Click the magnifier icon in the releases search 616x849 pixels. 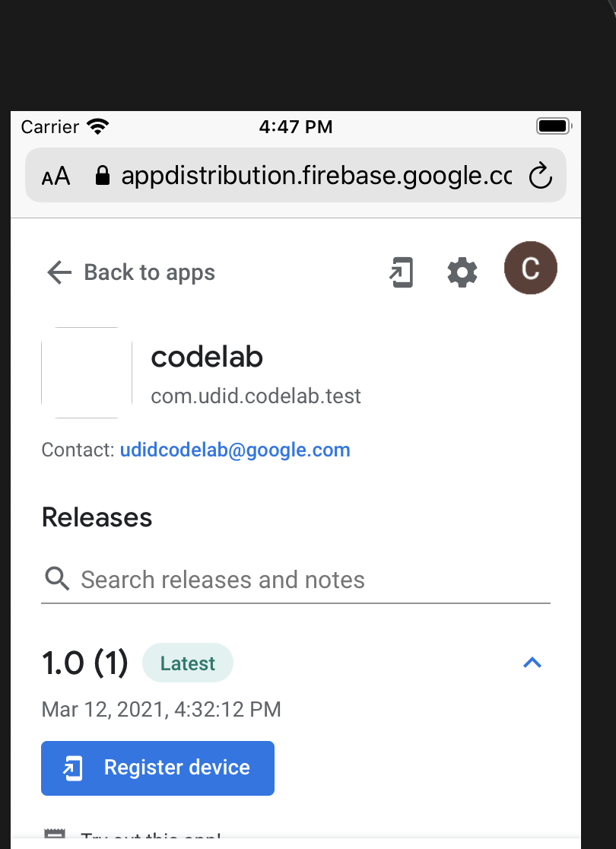pyautogui.click(x=57, y=579)
